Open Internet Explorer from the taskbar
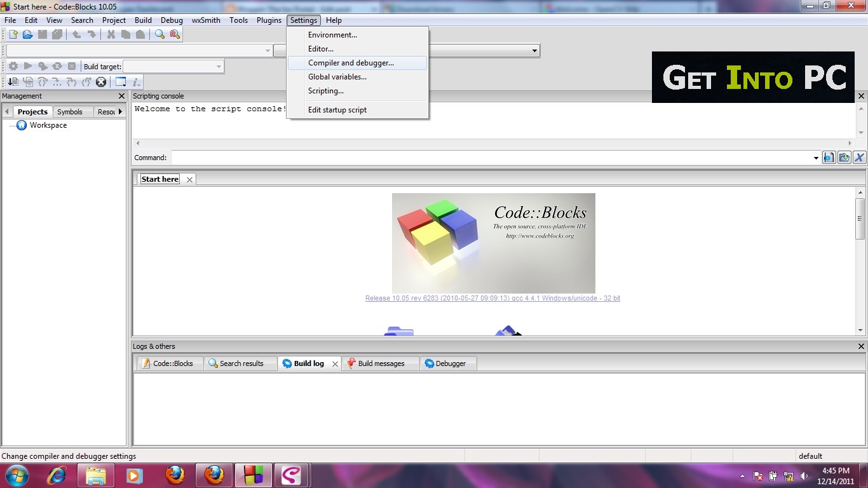 click(x=57, y=475)
